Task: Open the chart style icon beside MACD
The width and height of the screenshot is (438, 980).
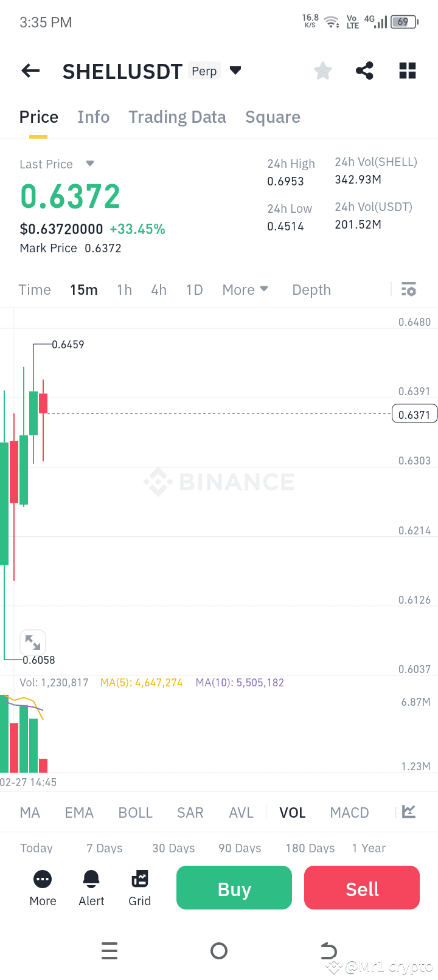Action: (408, 812)
